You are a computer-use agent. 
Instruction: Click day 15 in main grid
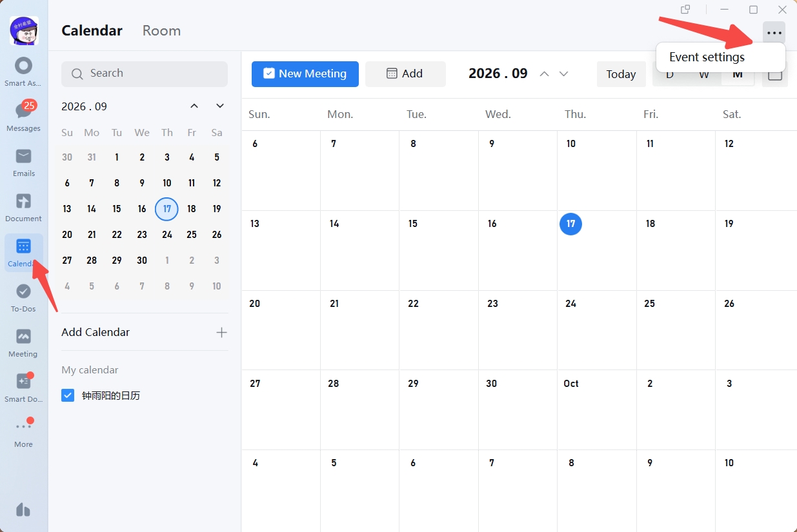439,250
